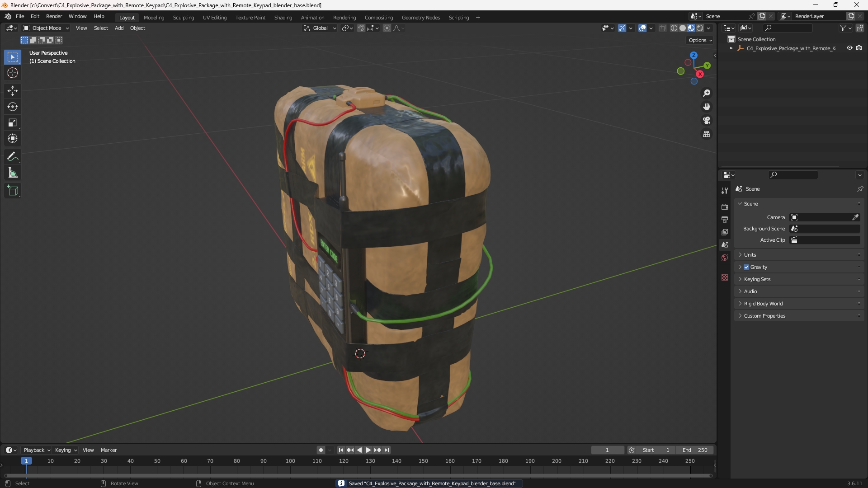Image resolution: width=868 pixels, height=488 pixels.
Task: Click frame 100 on the timeline
Action: click(x=290, y=461)
